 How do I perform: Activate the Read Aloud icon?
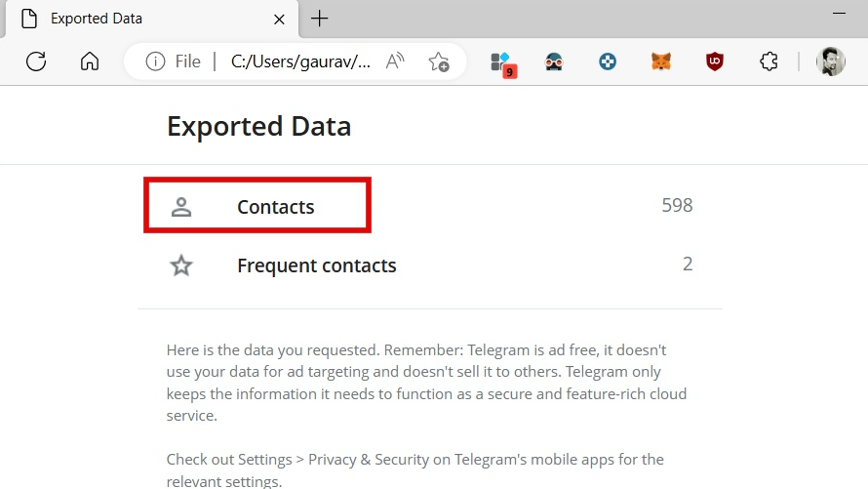click(x=395, y=61)
